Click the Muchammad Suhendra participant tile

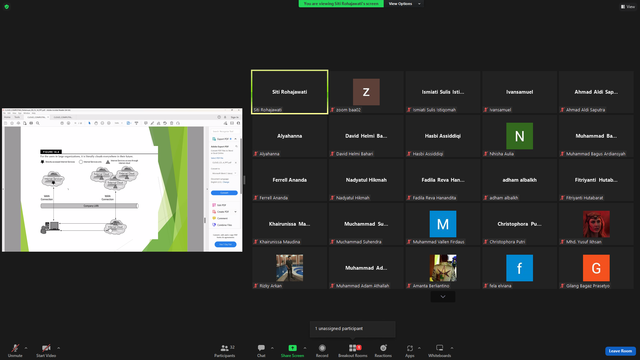click(x=366, y=224)
